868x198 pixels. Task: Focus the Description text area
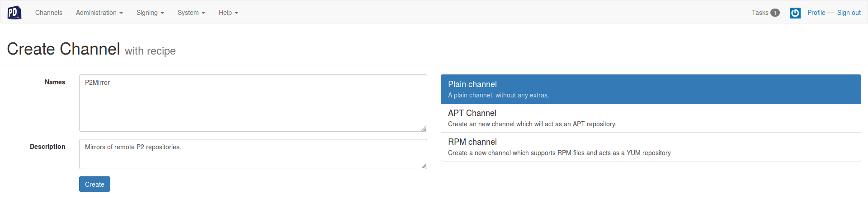click(x=253, y=154)
